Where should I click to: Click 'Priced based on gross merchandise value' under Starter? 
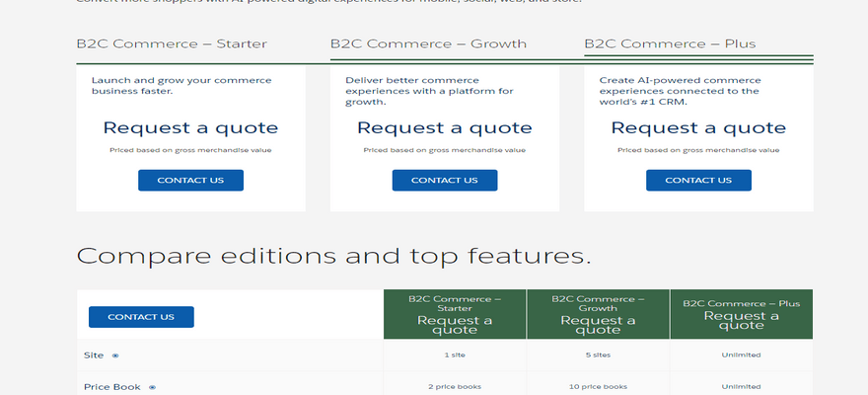click(x=190, y=150)
